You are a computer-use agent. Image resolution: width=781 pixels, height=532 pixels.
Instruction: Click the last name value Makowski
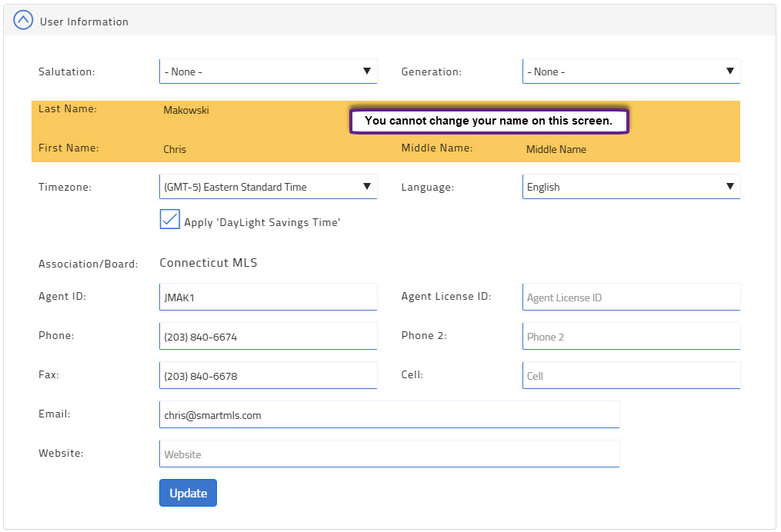click(186, 110)
